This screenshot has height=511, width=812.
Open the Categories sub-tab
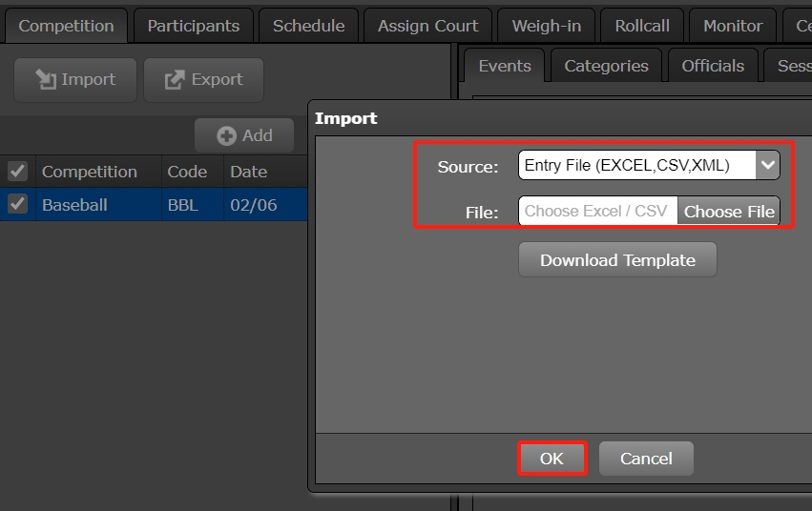(x=606, y=66)
